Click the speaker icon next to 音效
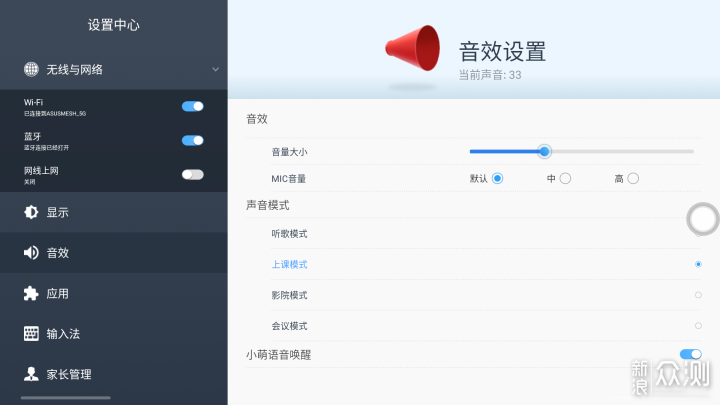Image resolution: width=720 pixels, height=405 pixels. pos(31,253)
